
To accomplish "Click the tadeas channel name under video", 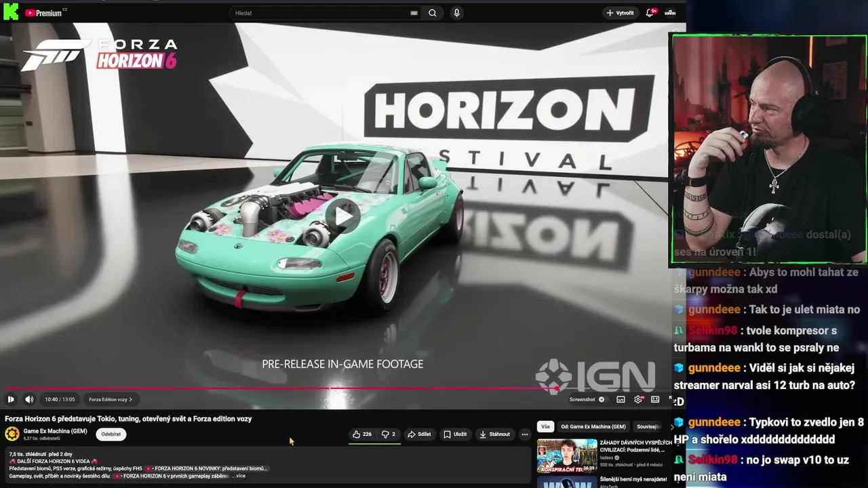I will tap(606, 457).
